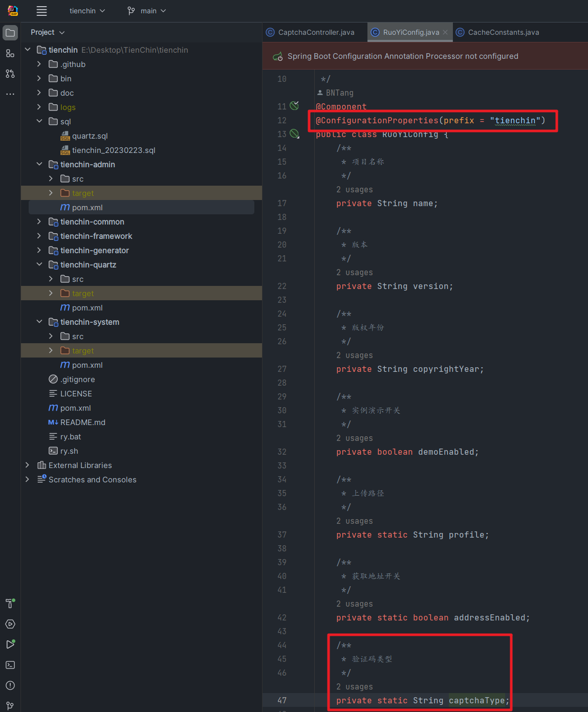This screenshot has width=588, height=712.
Task: Open the Git tool window
Action: 10,706
